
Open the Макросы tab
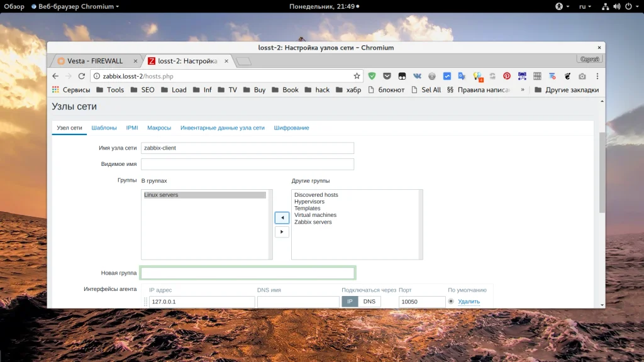pyautogui.click(x=159, y=128)
